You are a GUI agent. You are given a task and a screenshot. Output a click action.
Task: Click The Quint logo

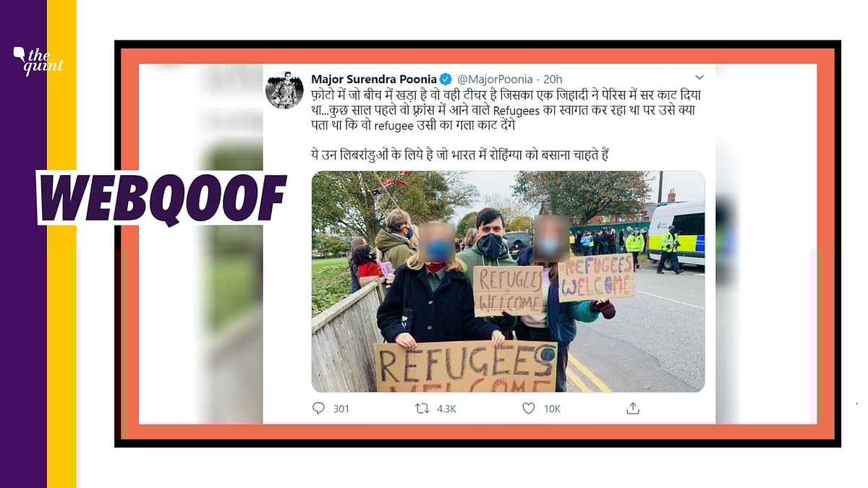[38, 61]
